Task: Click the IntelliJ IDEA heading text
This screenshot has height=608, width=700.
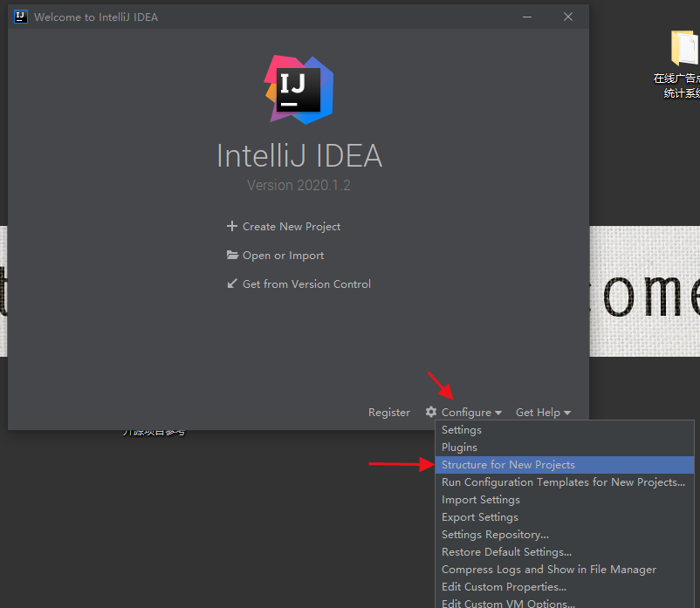Action: (x=299, y=156)
